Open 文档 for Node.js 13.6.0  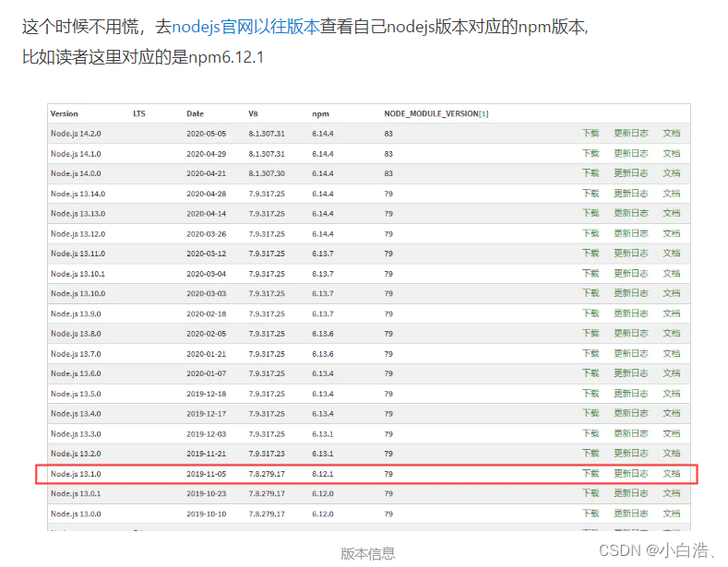672,373
